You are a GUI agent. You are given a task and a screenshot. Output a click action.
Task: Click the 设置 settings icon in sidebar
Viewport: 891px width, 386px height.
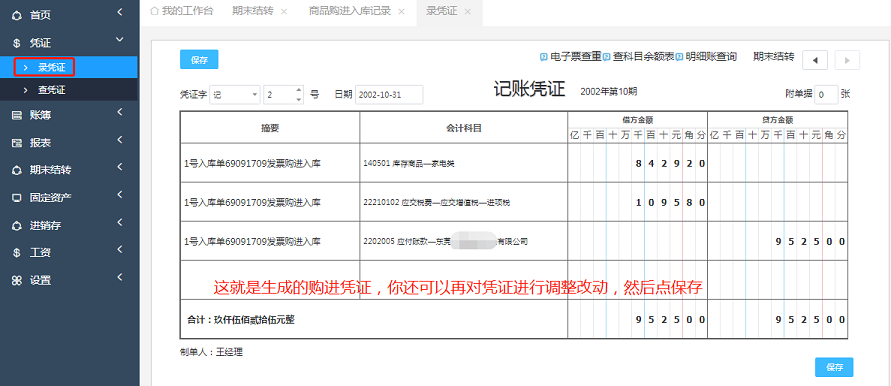coord(17,280)
